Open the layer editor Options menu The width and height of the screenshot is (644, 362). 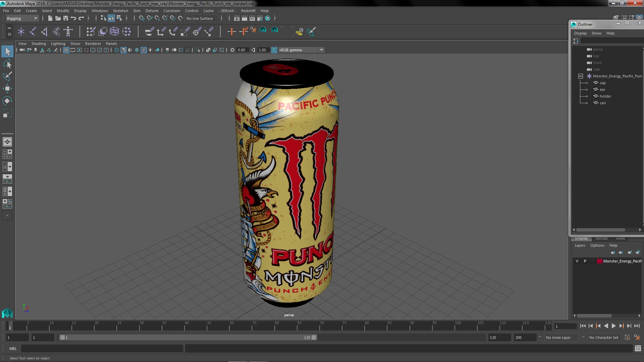[x=597, y=245]
